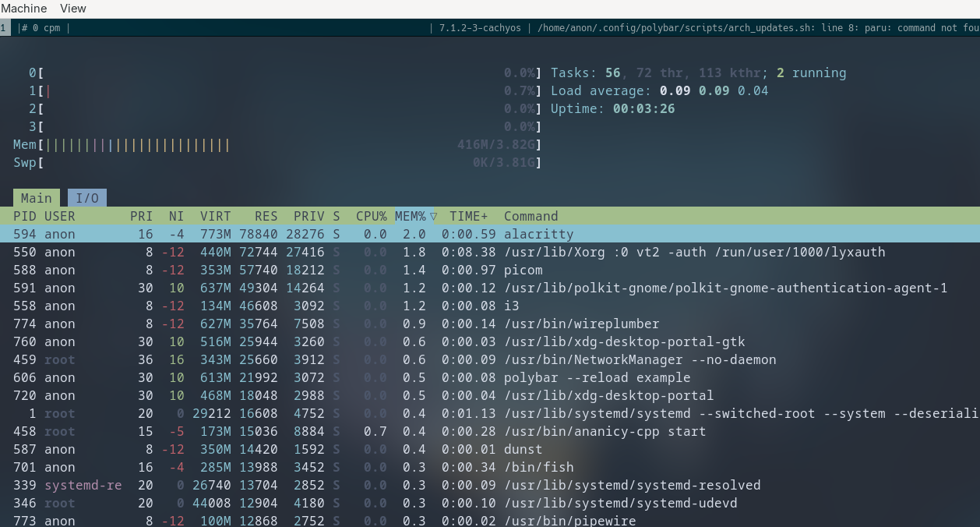Screen dimensions: 980x527
Task: Sort by TIME+ column header
Action: click(x=469, y=216)
